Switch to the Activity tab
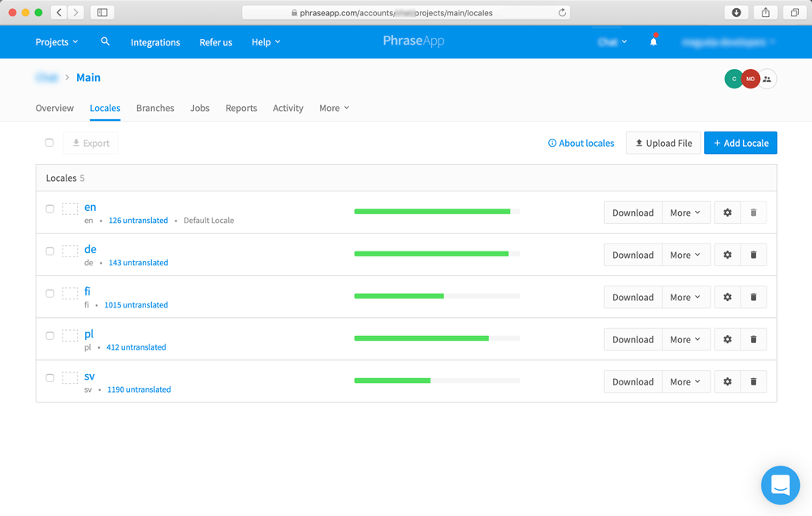 click(x=288, y=108)
